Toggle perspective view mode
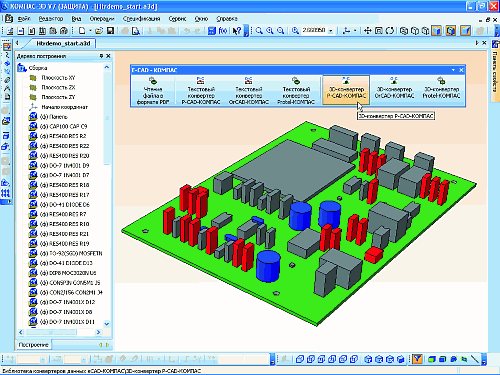Image resolution: width=500 pixels, height=375 pixels. tap(451, 31)
